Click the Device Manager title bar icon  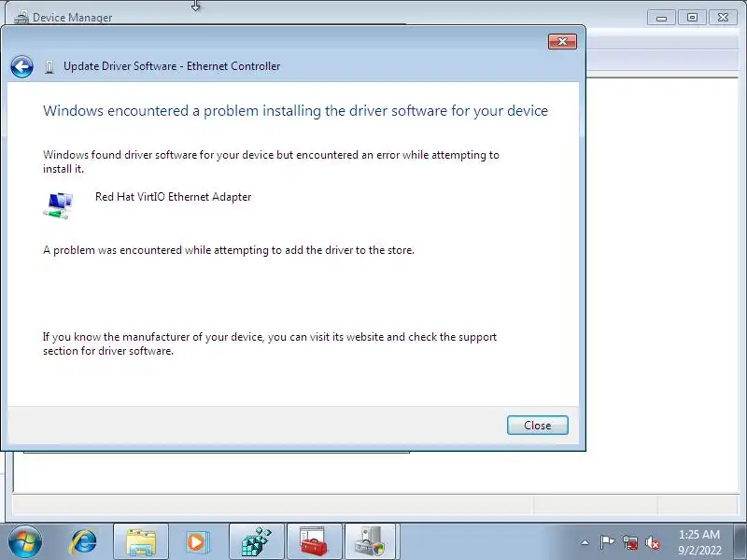point(21,18)
